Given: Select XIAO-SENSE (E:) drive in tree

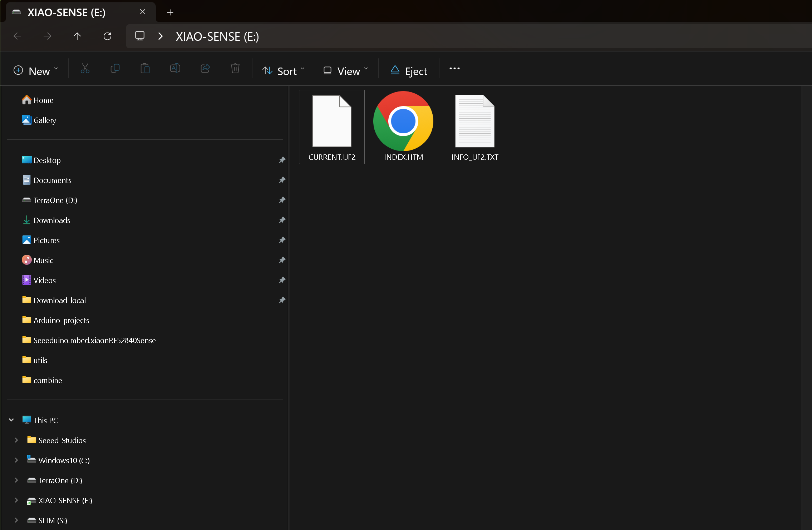Looking at the screenshot, I should coord(59,500).
